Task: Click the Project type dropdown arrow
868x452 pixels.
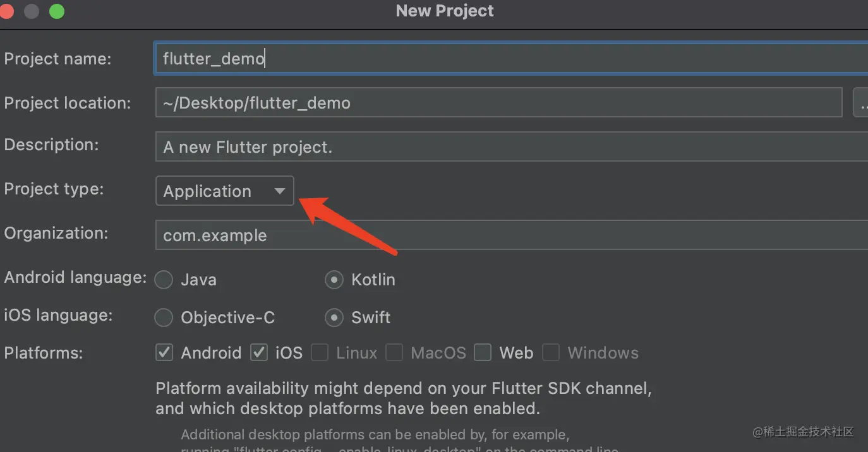Action: click(x=280, y=191)
